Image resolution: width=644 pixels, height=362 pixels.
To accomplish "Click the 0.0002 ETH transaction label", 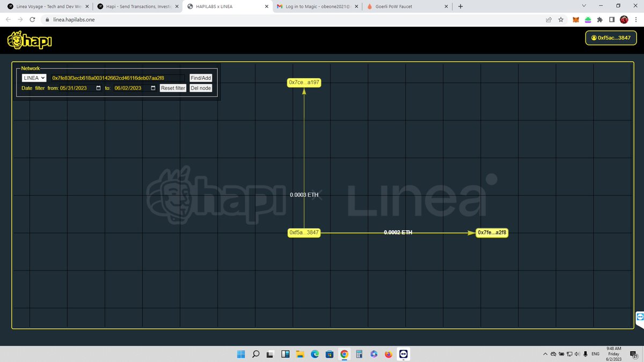I will tap(398, 232).
